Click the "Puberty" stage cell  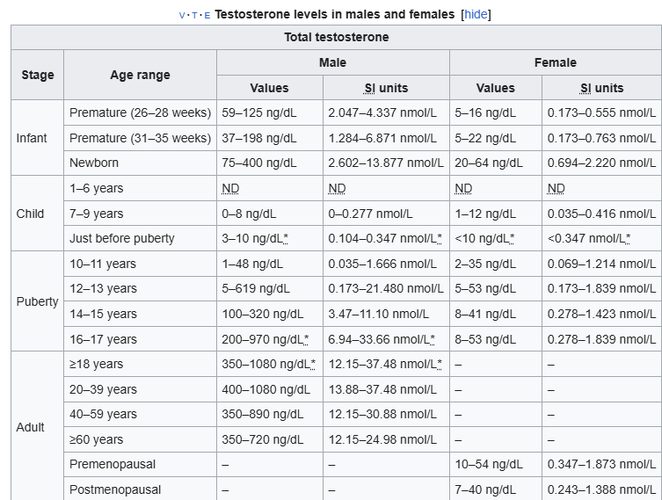coord(38,302)
